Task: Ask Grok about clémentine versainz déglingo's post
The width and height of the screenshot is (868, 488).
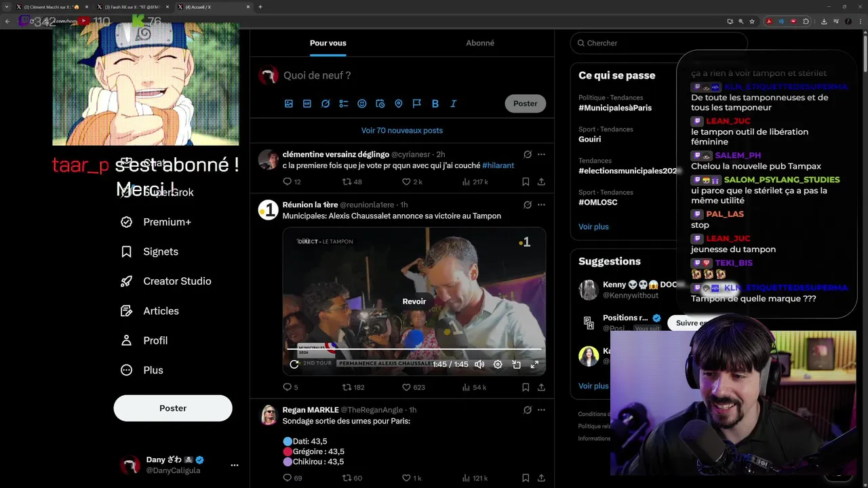Action: (527, 155)
